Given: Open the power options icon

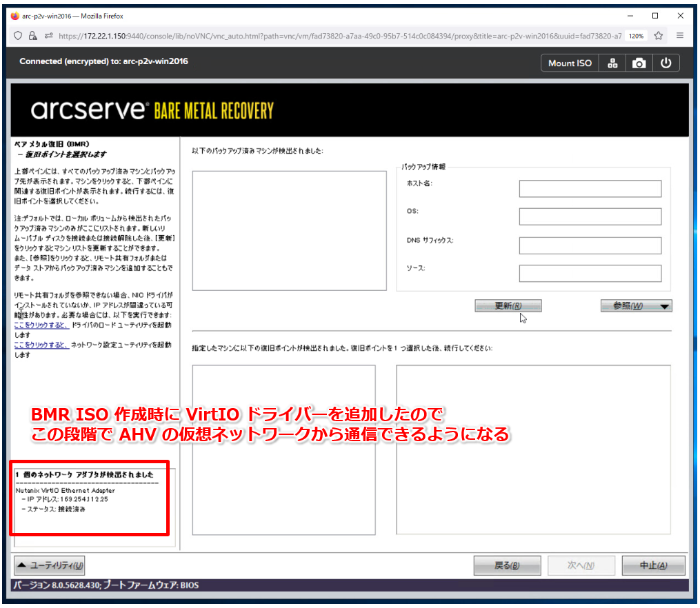Looking at the screenshot, I should point(666,63).
